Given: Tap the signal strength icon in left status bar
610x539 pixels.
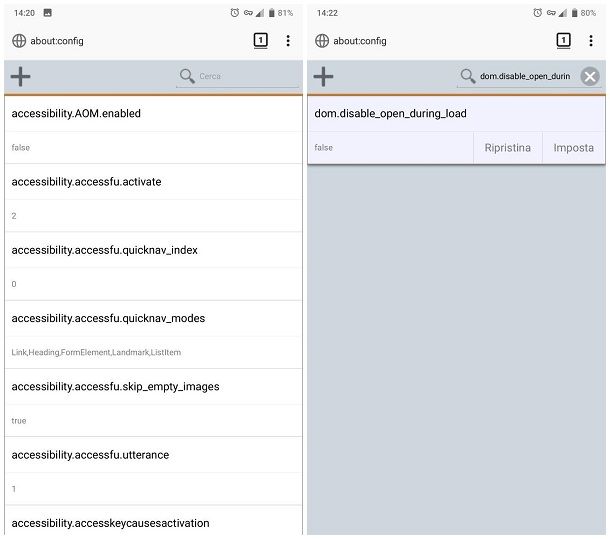Looking at the screenshot, I should pos(260,13).
